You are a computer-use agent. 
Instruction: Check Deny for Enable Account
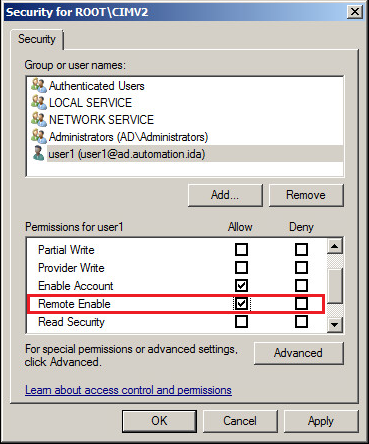(301, 286)
